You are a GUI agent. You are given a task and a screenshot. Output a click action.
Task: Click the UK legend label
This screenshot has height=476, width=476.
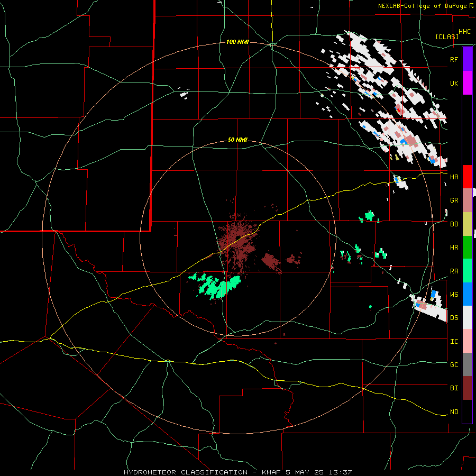coord(454,83)
